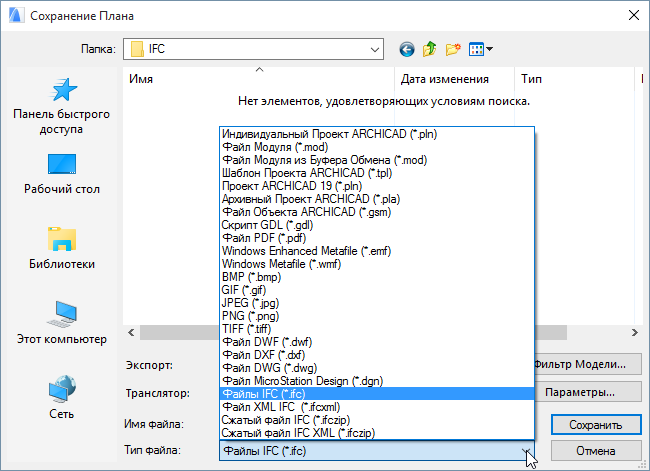
Task: Choose Файл Объекта ARCHICAD (*.gsm)
Action: tap(377, 212)
